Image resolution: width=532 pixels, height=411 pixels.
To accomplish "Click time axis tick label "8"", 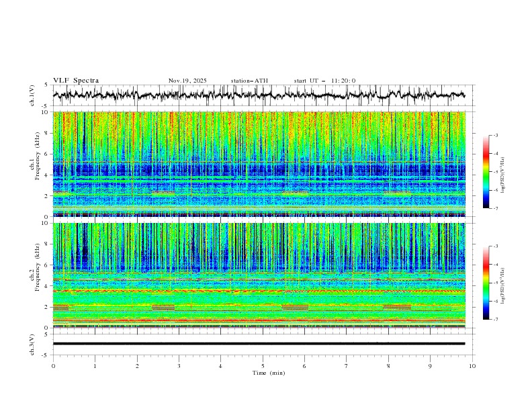I will 388,366.
